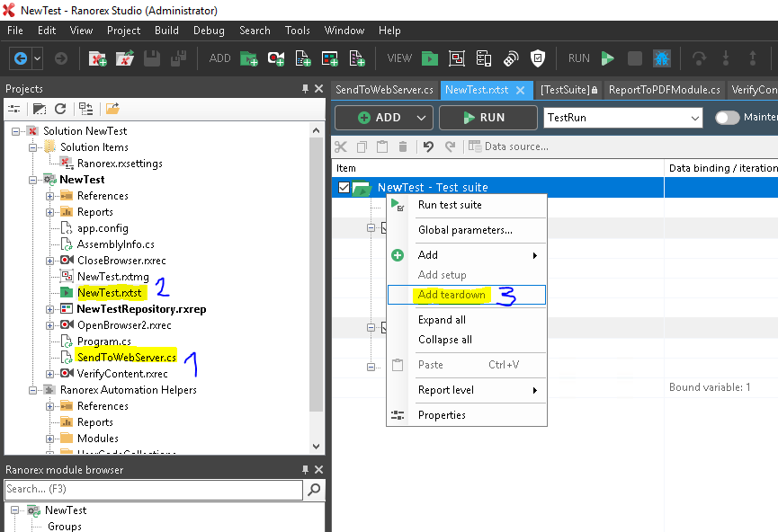Viewport: 778px width, 532px height.
Task: Click the search magnifier in Ranorex module browser
Action: coord(314,490)
